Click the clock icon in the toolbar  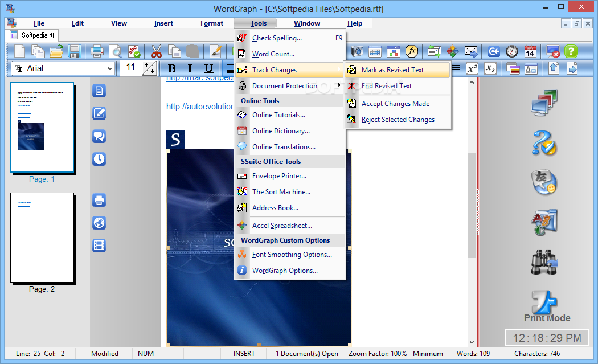point(512,51)
